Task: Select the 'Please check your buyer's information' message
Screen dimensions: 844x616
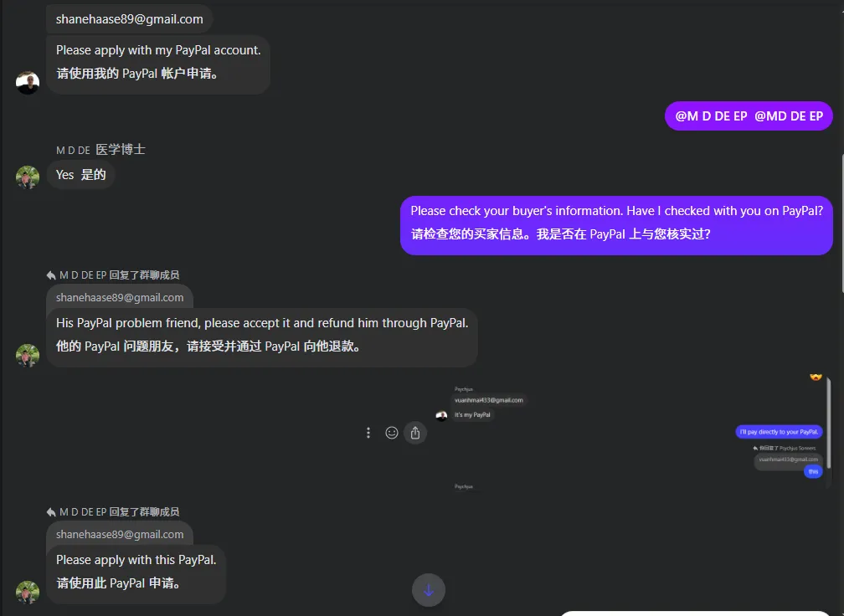Action: coord(616,225)
